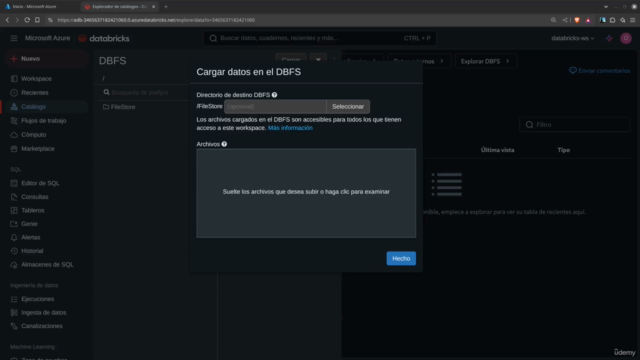Click the Microsoft Azure label
Screen dimensions: 640x360
[x=47, y=38]
